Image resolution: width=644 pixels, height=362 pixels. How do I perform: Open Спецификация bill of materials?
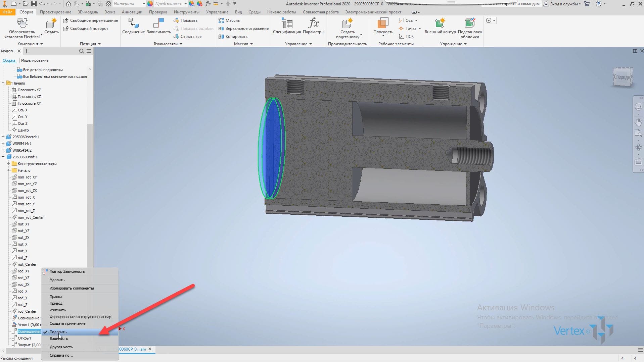[287, 26]
